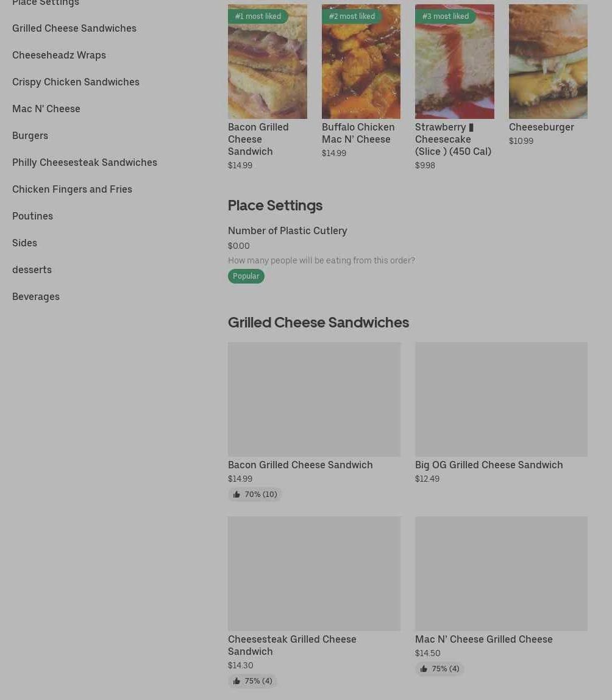
Task: Click thumbs-up rating icon for Cheesesteak Grilled Cheese
Action: click(x=237, y=681)
